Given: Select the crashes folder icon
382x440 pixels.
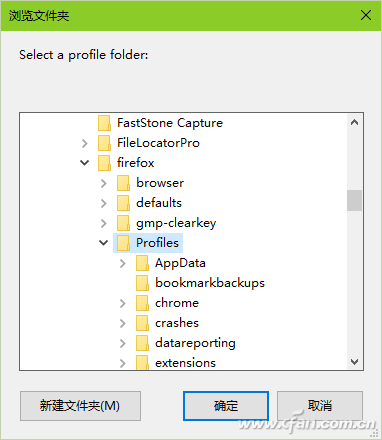Looking at the screenshot, I should click(x=142, y=323).
